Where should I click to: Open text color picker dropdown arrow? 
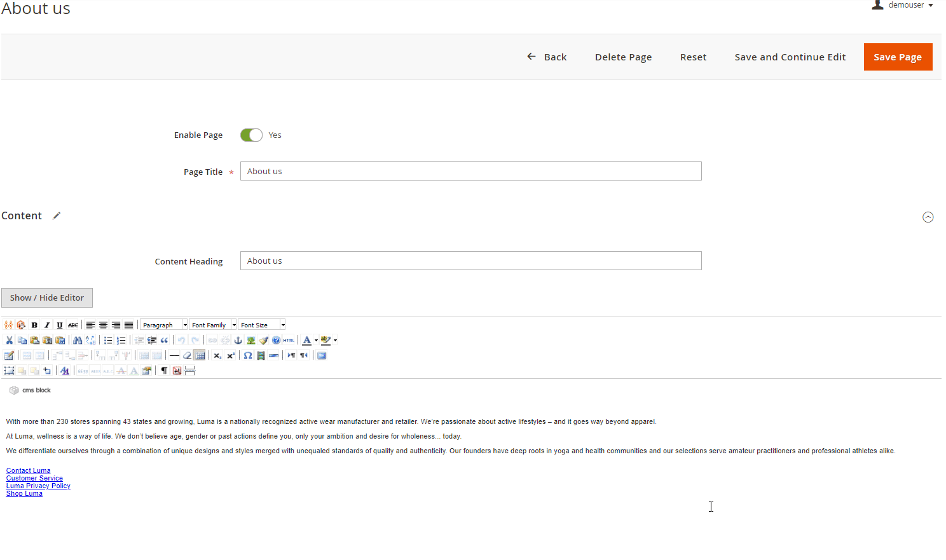coord(316,340)
